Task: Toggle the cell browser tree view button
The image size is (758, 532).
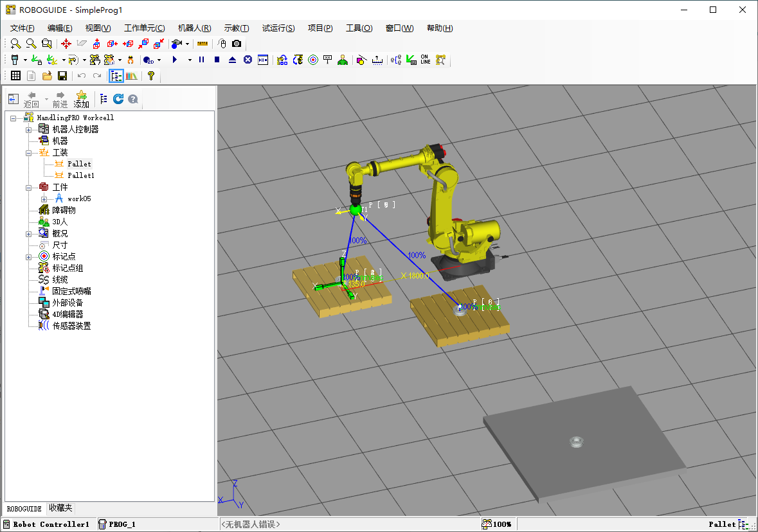Action: coord(116,76)
